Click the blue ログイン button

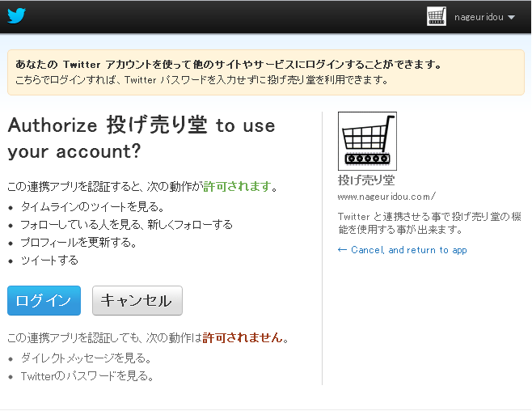(x=44, y=300)
